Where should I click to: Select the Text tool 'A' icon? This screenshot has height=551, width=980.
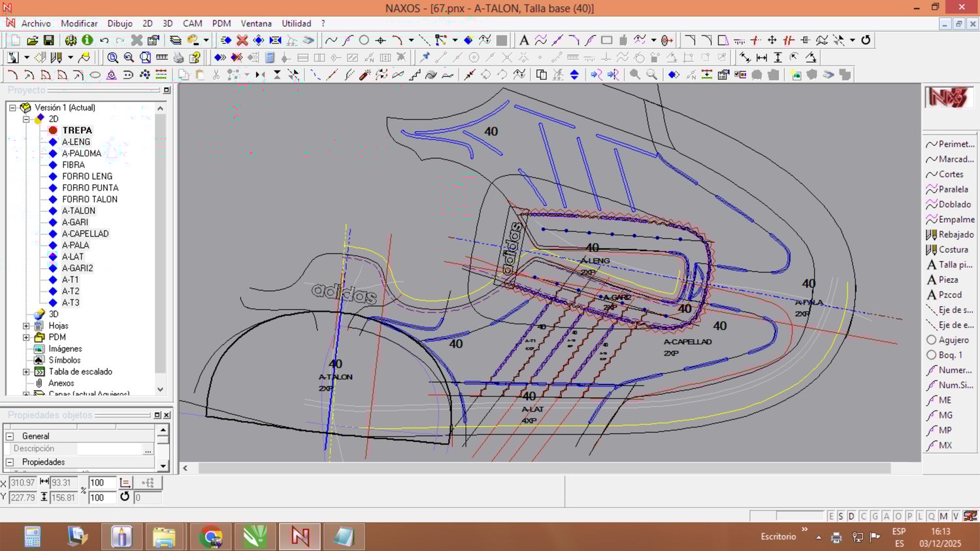pos(523,41)
